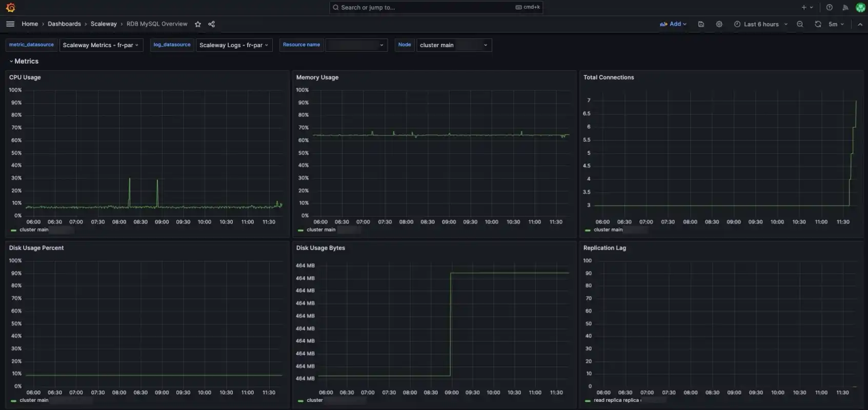Image resolution: width=868 pixels, height=410 pixels.
Task: Refresh the dashboard now
Action: click(818, 24)
